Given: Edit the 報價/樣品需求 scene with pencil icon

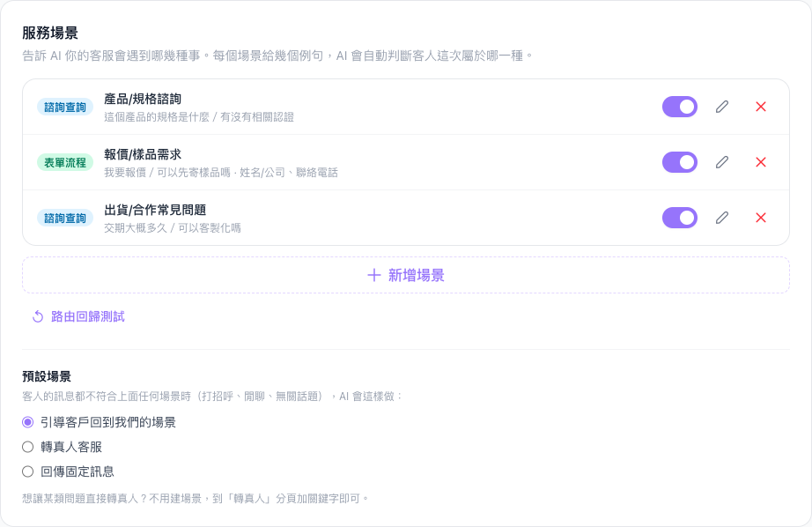Looking at the screenshot, I should pos(722,162).
